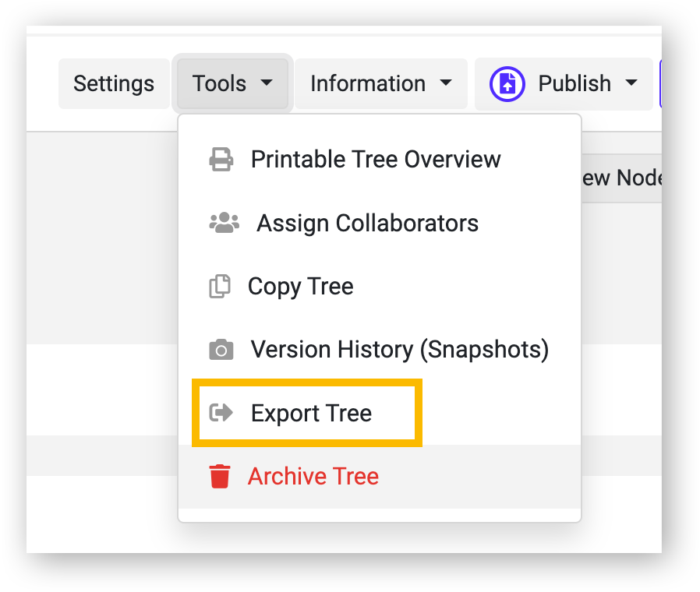
Task: Click the Publish button text
Action: pyautogui.click(x=574, y=83)
